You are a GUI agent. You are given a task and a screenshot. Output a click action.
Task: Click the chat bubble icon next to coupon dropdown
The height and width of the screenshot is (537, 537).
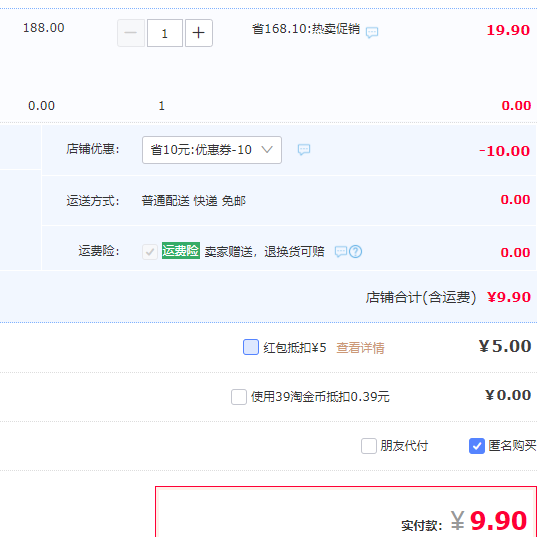pyautogui.click(x=304, y=150)
